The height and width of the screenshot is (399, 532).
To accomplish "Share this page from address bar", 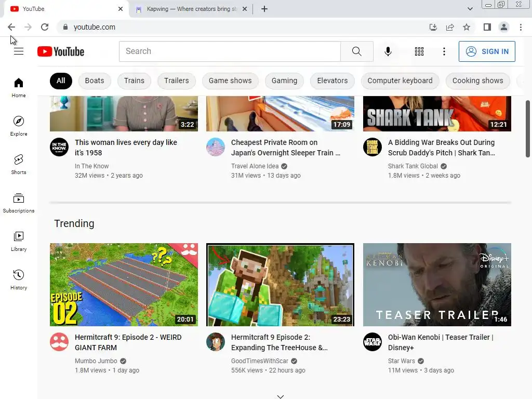I will click(450, 27).
